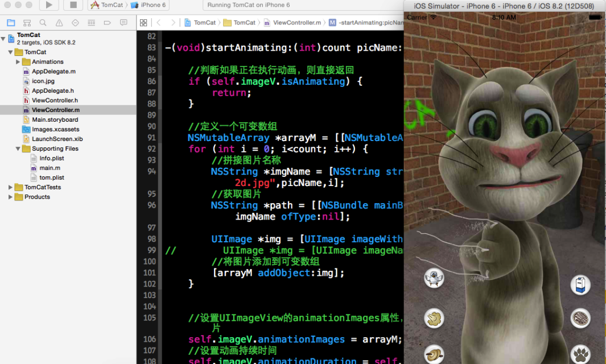Image resolution: width=606 pixels, height=364 pixels.
Task: Tap the fart cloud button in simulator
Action: (434, 319)
